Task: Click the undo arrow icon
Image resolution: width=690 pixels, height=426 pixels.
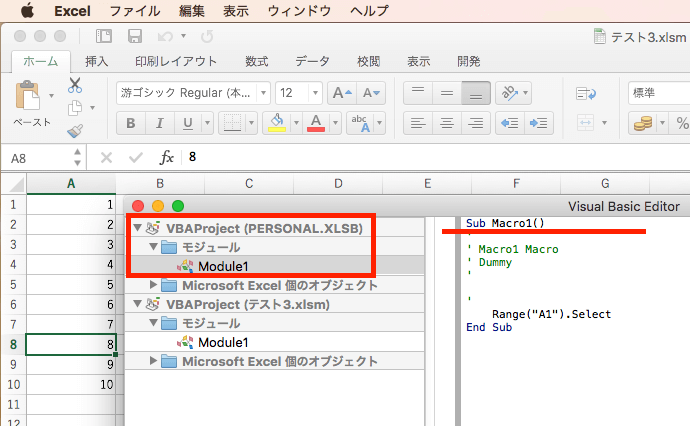Action: pyautogui.click(x=165, y=36)
